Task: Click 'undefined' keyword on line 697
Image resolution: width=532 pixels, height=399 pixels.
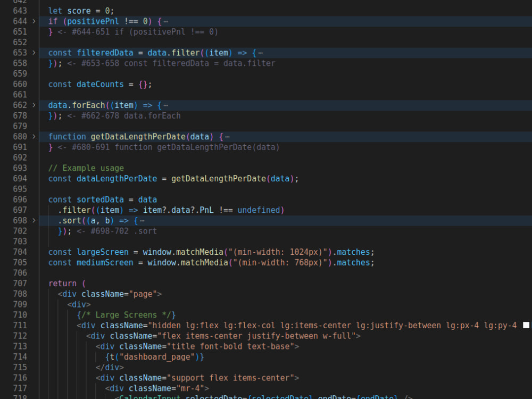Action: [259, 210]
